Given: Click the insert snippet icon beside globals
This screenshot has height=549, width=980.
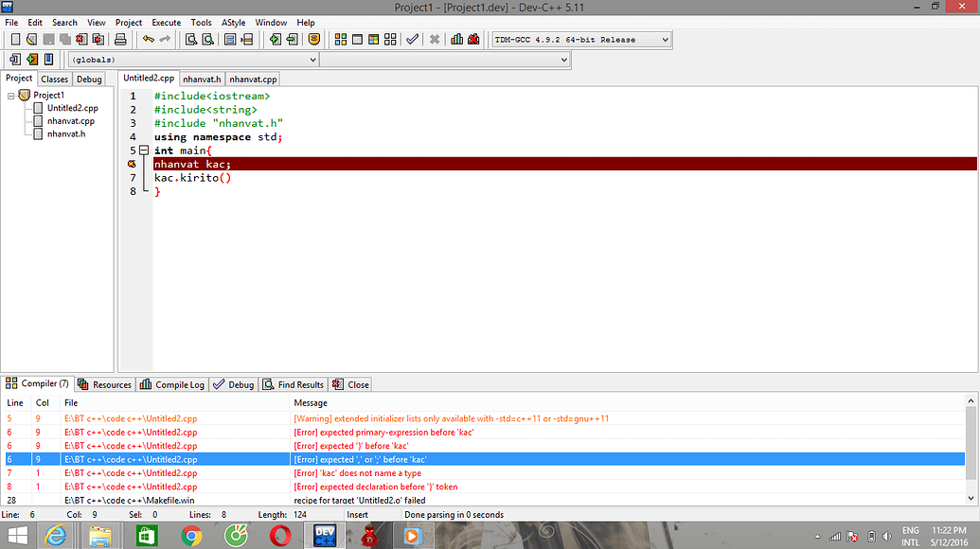Looking at the screenshot, I should click(x=15, y=60).
